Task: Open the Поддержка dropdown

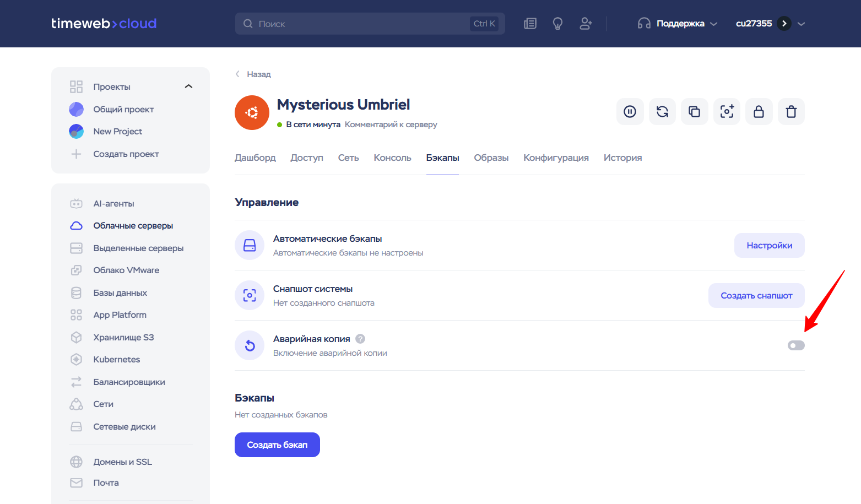Action: (678, 24)
